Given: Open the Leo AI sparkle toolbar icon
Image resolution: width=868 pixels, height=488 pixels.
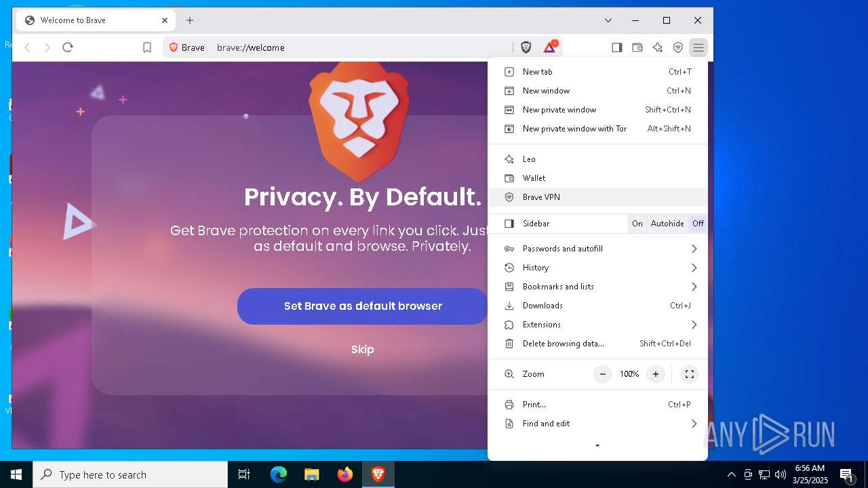Looking at the screenshot, I should [x=658, y=47].
